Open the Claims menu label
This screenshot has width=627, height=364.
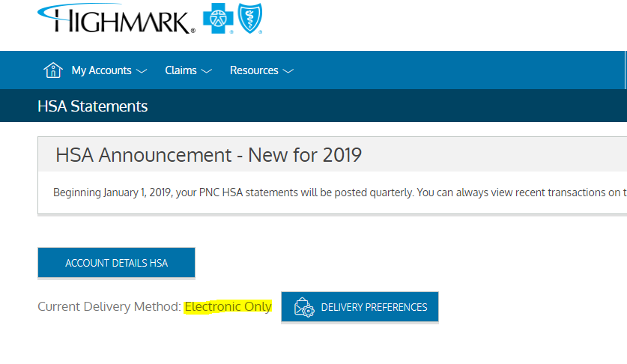pos(181,70)
